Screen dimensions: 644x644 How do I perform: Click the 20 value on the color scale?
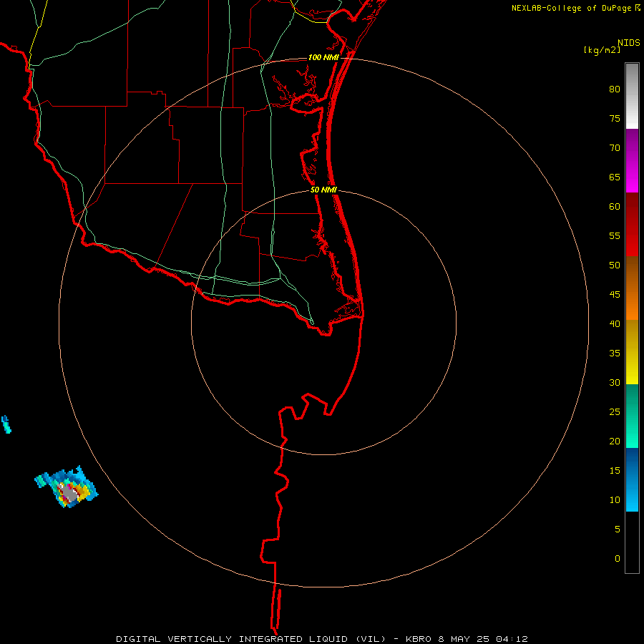coord(615,441)
